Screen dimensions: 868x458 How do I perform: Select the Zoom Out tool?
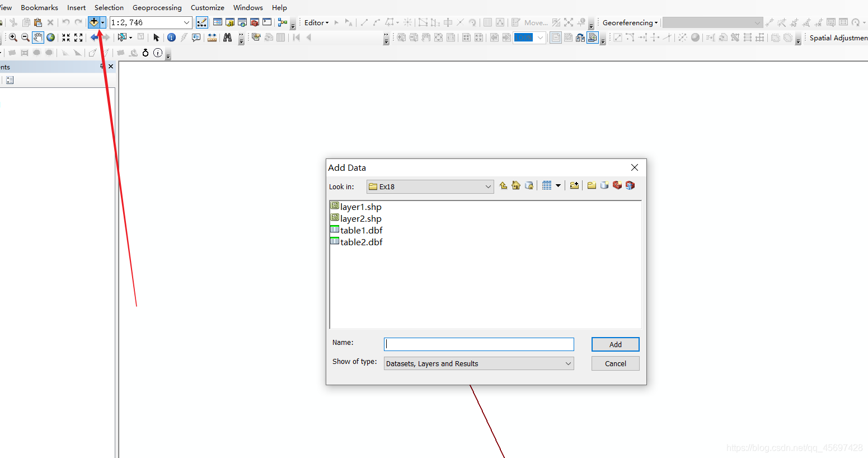point(25,38)
